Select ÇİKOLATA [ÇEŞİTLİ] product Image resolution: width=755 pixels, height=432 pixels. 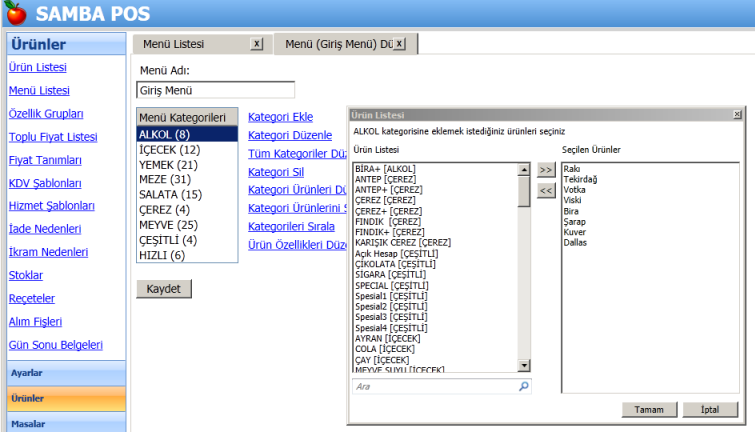[395, 264]
